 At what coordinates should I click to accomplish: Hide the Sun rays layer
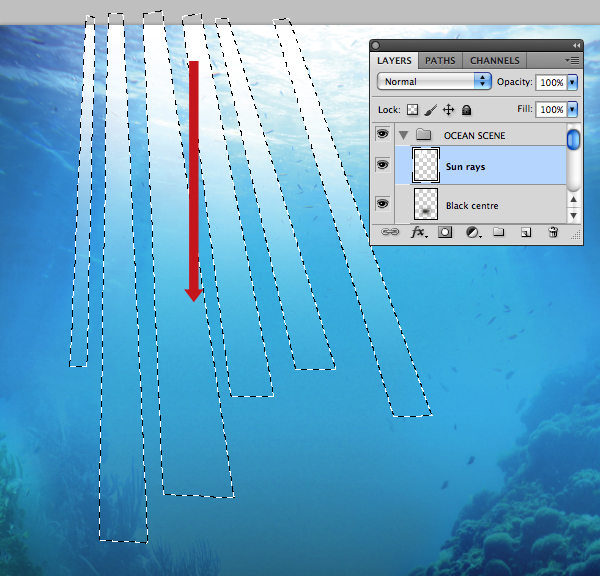tap(382, 165)
